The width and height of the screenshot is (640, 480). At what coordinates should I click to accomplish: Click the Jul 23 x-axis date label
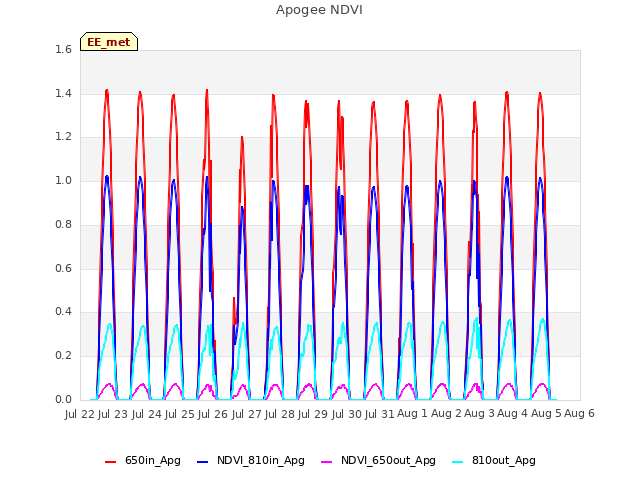tap(113, 414)
